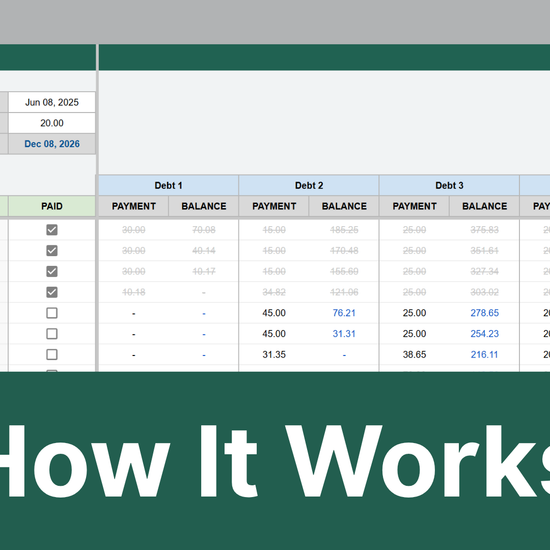Select the blue 278.65 balance cell
The image size is (550, 550).
coord(484,313)
